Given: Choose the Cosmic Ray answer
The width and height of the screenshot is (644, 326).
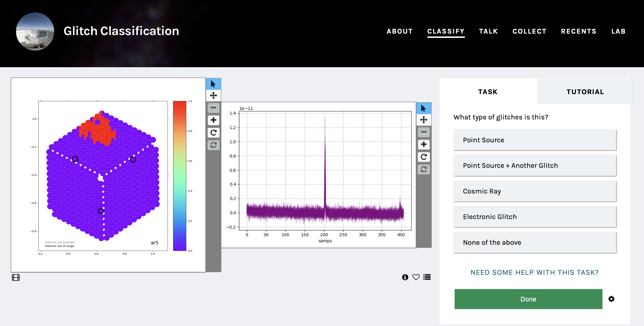Looking at the screenshot, I should point(535,191).
